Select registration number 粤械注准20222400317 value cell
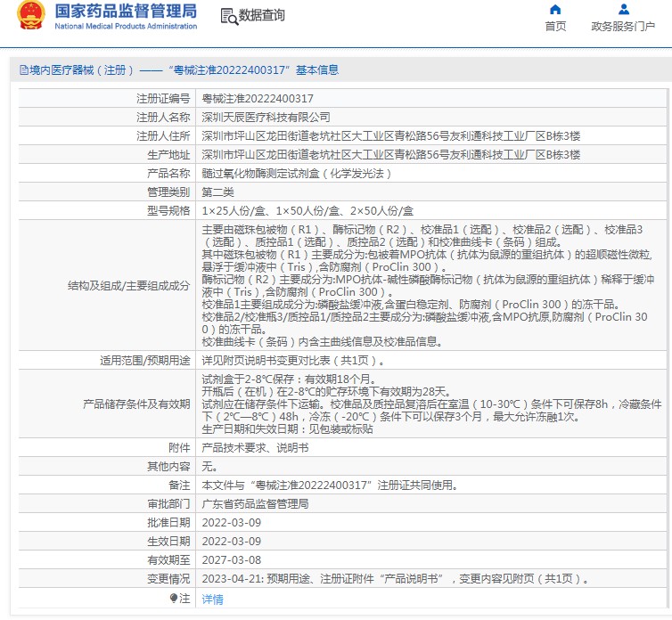The width and height of the screenshot is (672, 620). (x=258, y=99)
